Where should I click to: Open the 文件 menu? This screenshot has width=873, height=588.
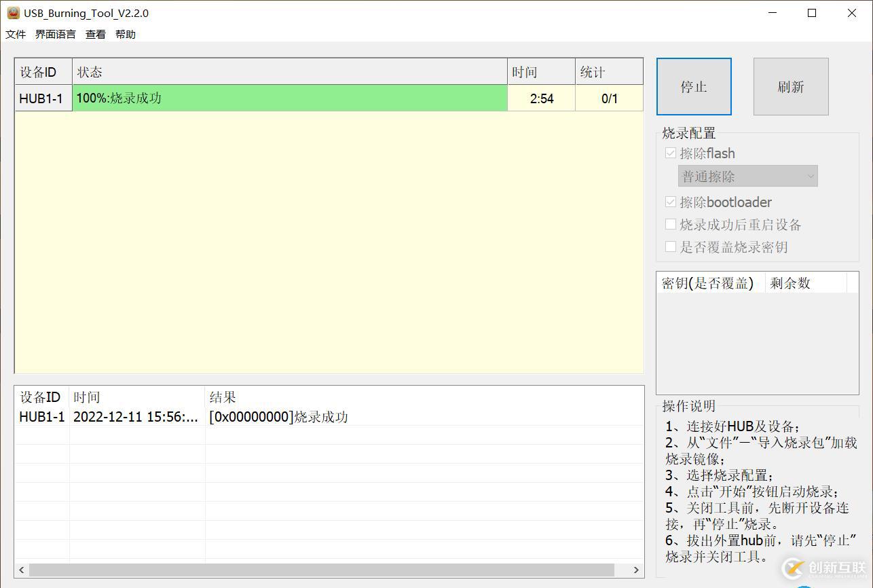point(16,34)
